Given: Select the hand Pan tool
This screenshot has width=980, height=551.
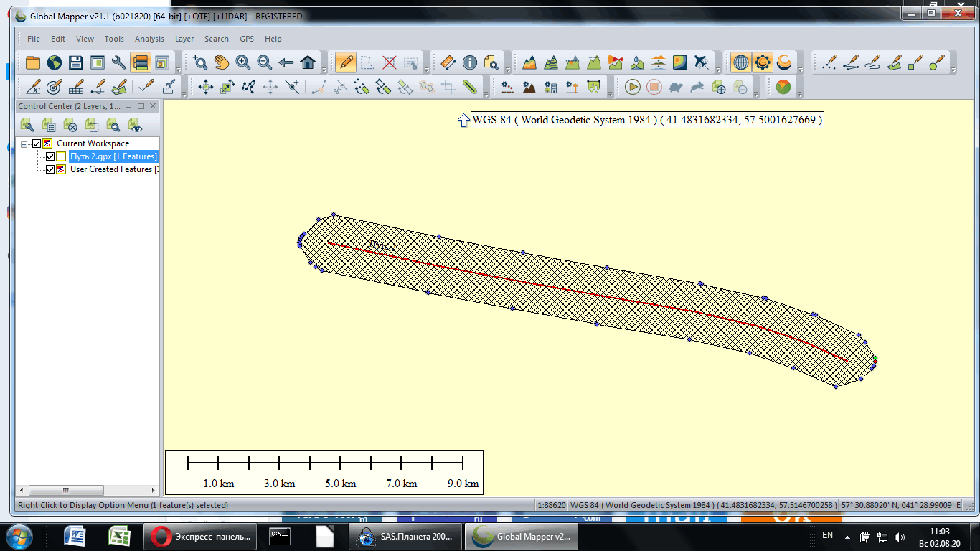Looking at the screenshot, I should pos(222,62).
